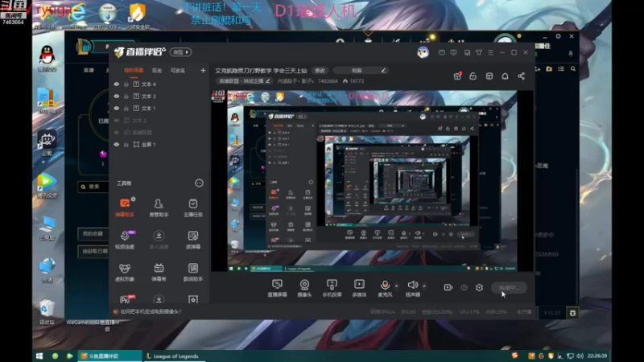Open the 弹幕助手 tool
Image resolution: width=644 pixels, height=362 pixels.
125,207
